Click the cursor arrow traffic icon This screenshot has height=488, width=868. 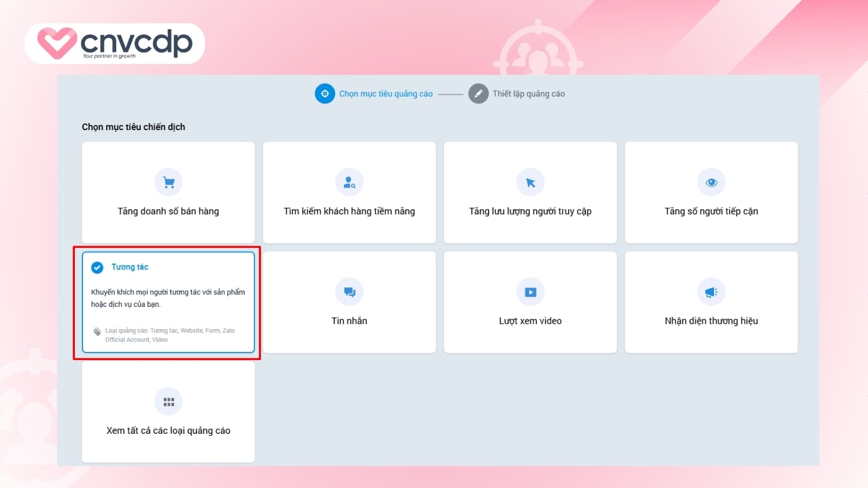(x=531, y=183)
